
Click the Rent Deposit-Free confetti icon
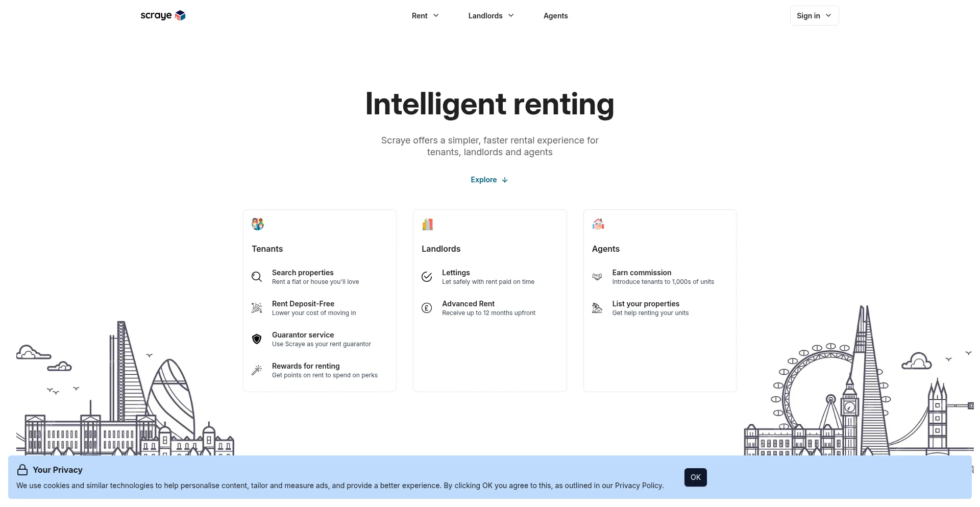coord(257,308)
